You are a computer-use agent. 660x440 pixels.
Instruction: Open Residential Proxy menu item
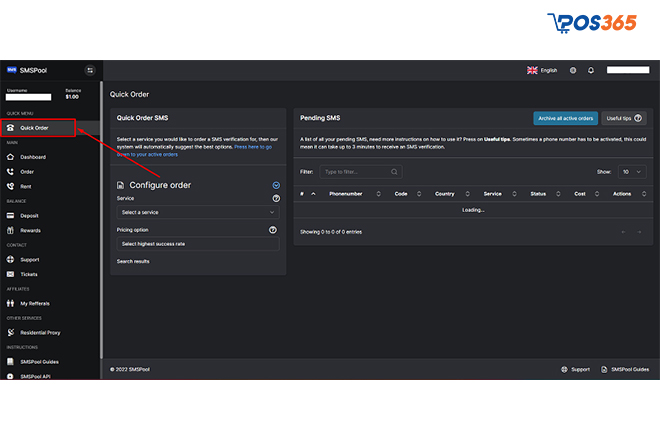click(x=41, y=332)
